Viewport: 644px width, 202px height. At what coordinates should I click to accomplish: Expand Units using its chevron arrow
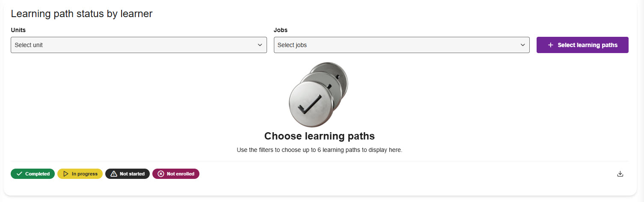point(260,45)
